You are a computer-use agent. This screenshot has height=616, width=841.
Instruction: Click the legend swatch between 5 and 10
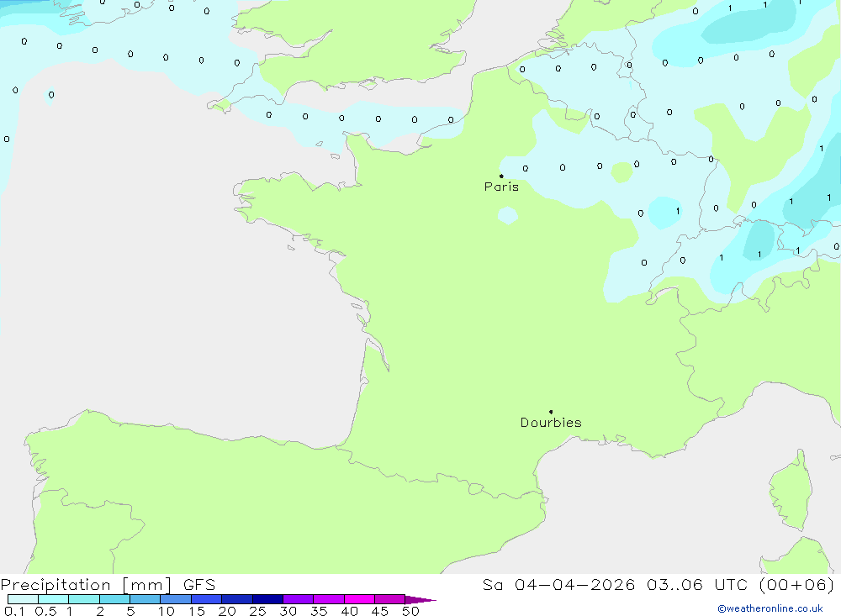pyautogui.click(x=145, y=599)
